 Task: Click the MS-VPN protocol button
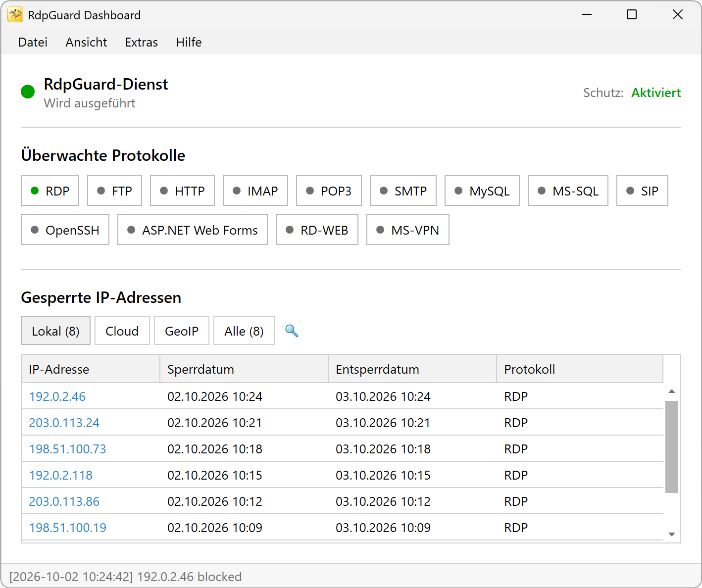click(408, 230)
